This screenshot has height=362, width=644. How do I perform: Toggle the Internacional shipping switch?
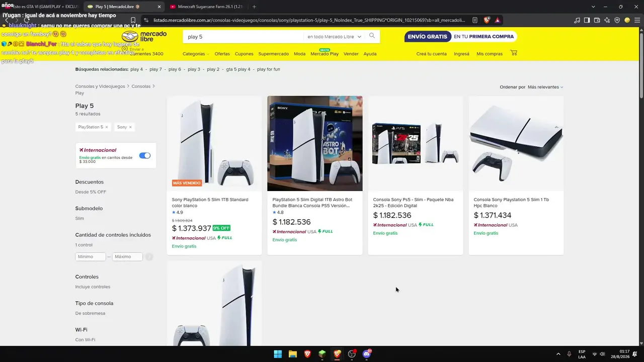pyautogui.click(x=145, y=155)
